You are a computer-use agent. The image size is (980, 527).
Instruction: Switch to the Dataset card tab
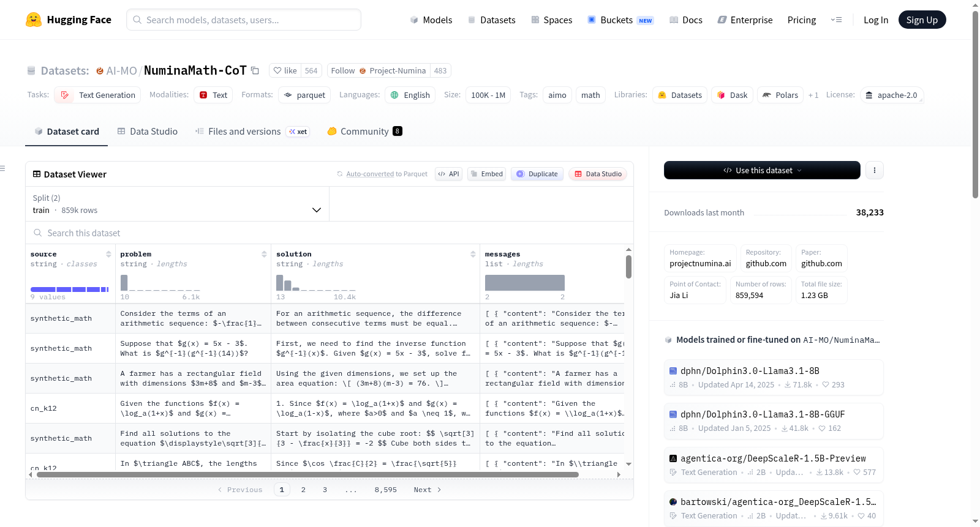click(x=66, y=131)
